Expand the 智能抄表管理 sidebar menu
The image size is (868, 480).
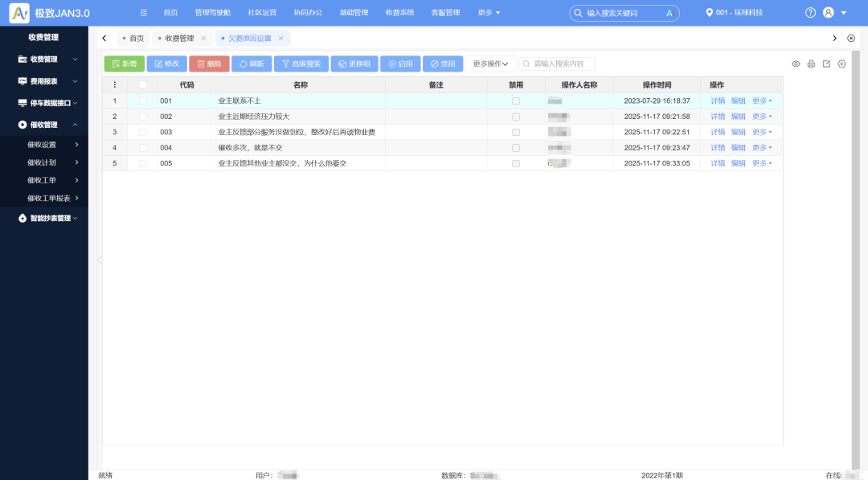click(50, 218)
